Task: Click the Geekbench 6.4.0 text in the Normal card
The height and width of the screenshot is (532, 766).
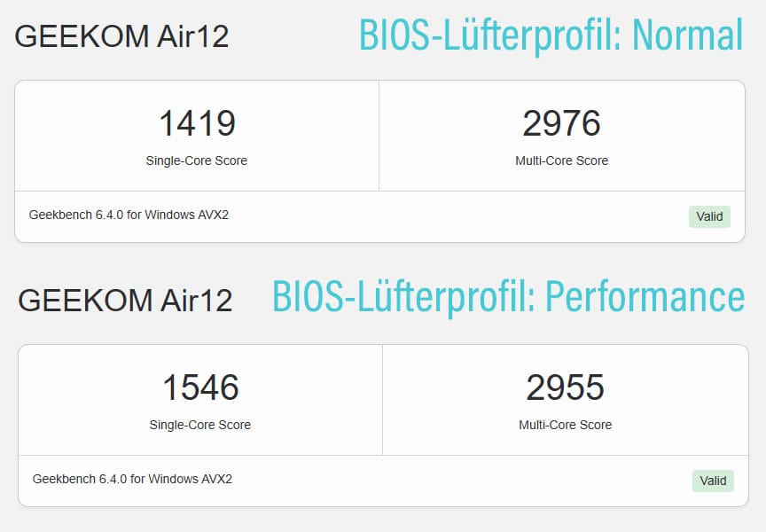Action: point(129,215)
